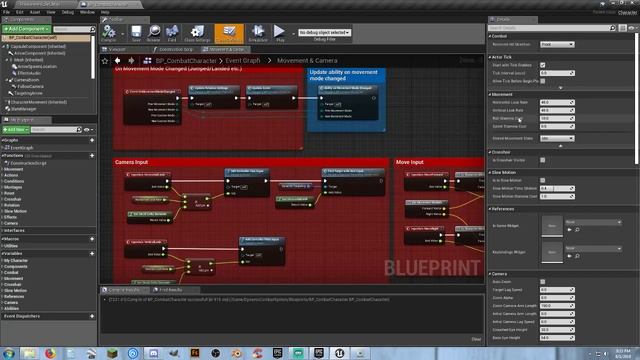
Task: Open view options eye in My Blueprint panel
Action: coord(88,130)
